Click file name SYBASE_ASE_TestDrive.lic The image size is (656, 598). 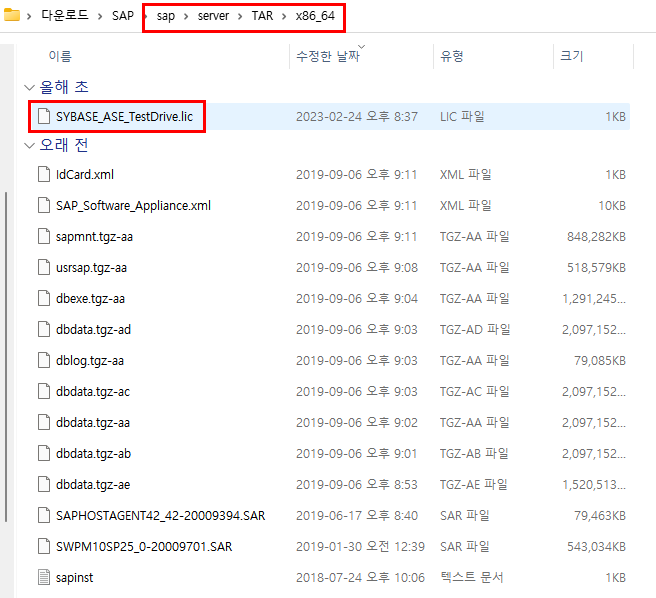124,116
